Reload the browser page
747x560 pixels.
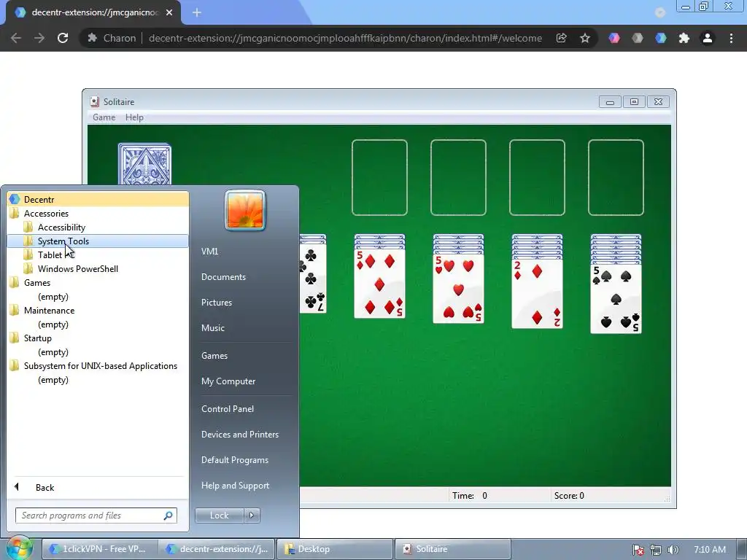pos(63,38)
